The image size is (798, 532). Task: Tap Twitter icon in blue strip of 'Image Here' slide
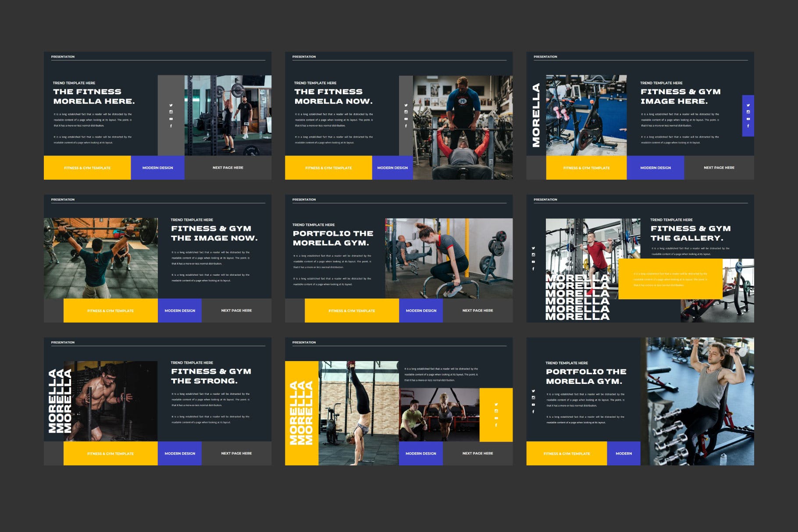pos(748,105)
